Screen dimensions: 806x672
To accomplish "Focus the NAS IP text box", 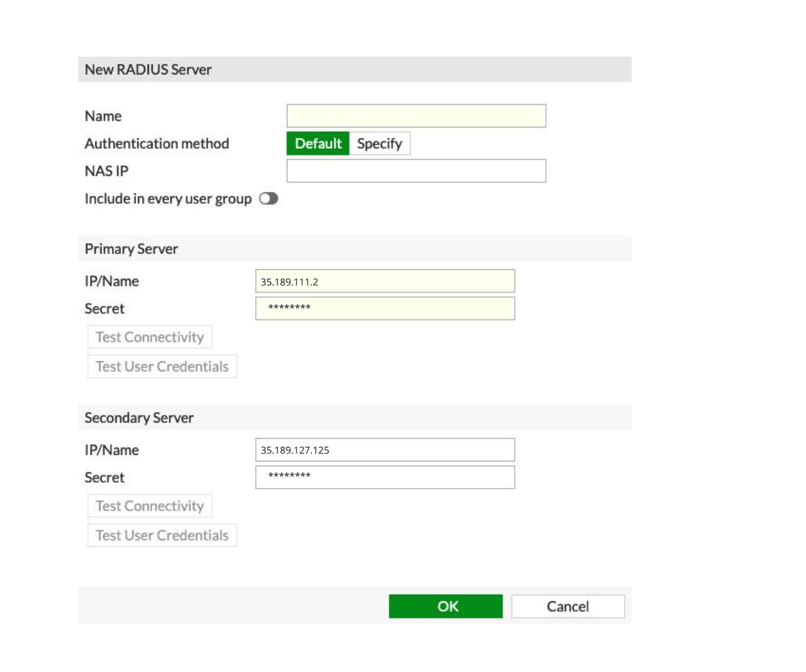I will pyautogui.click(x=416, y=171).
